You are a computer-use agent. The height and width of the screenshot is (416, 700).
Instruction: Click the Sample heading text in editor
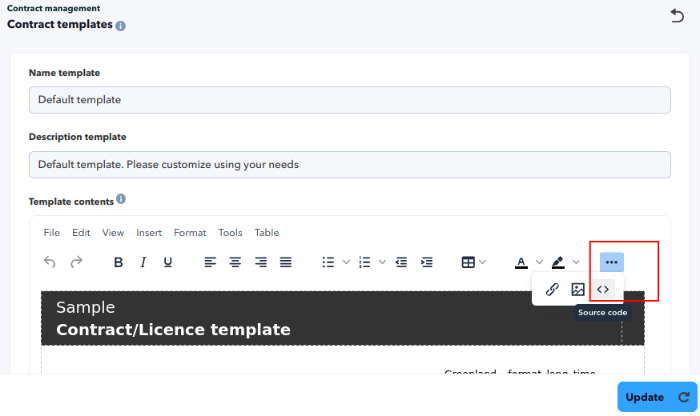point(86,307)
